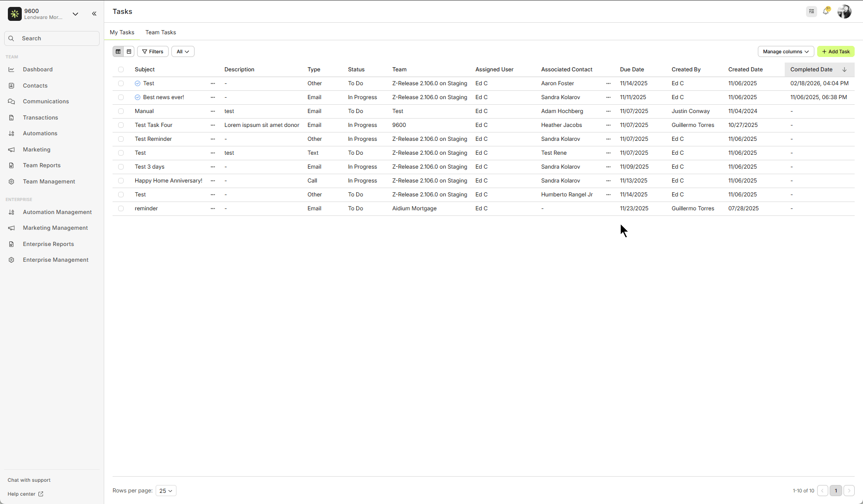This screenshot has width=863, height=504.
Task: Check the select-all tasks checkbox
Action: coord(121,69)
